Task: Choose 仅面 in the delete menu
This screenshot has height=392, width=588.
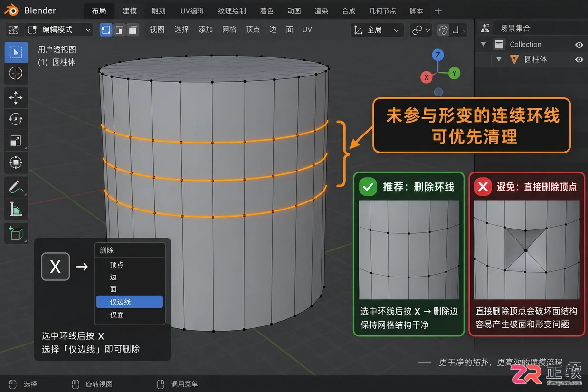Action: pos(130,315)
